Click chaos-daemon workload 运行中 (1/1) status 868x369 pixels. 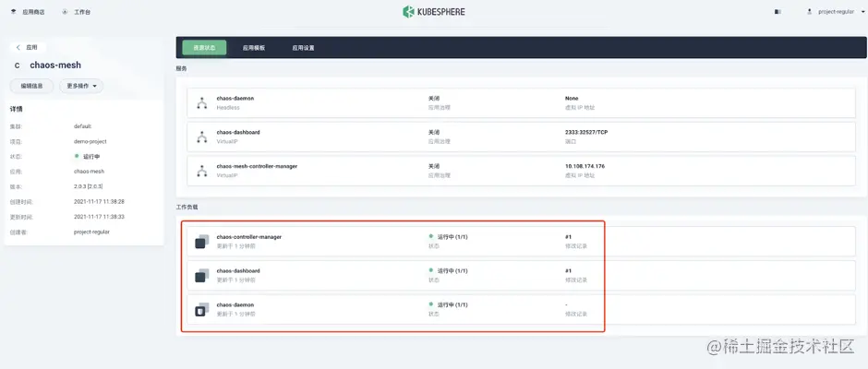coord(449,304)
